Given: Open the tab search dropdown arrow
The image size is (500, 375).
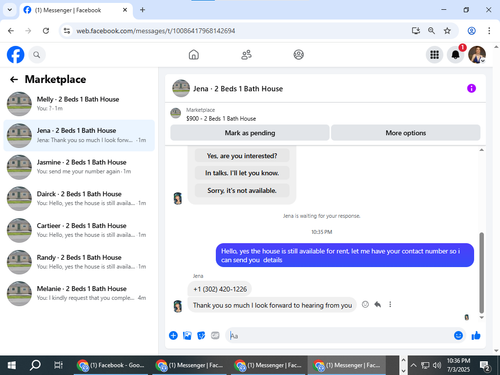Looking at the screenshot, I should coord(10,10).
